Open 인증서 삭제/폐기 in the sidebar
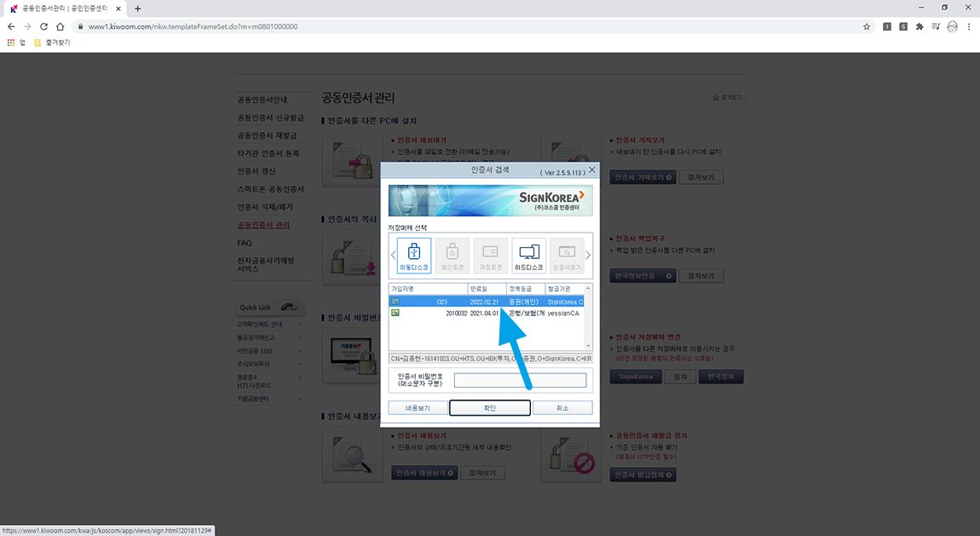The height and width of the screenshot is (536, 980). tap(265, 207)
